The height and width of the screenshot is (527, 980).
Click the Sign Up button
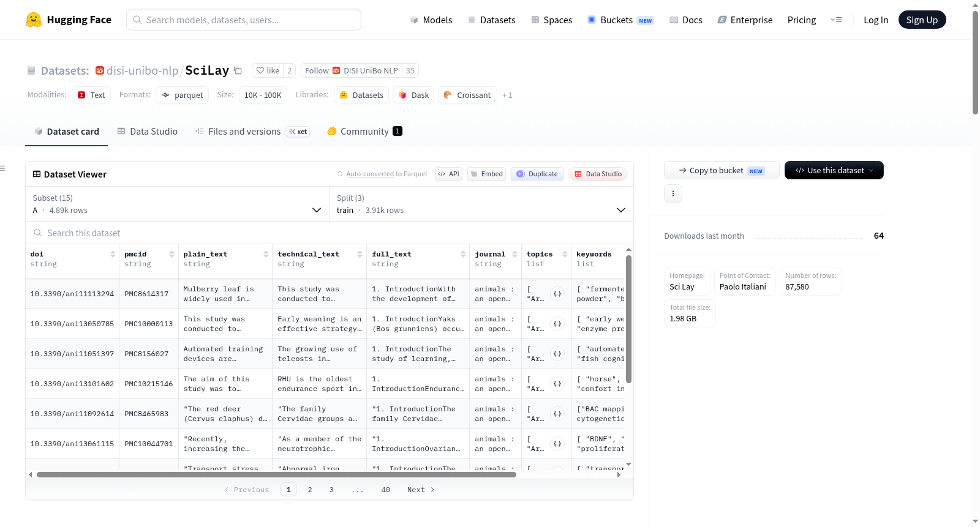(922, 20)
